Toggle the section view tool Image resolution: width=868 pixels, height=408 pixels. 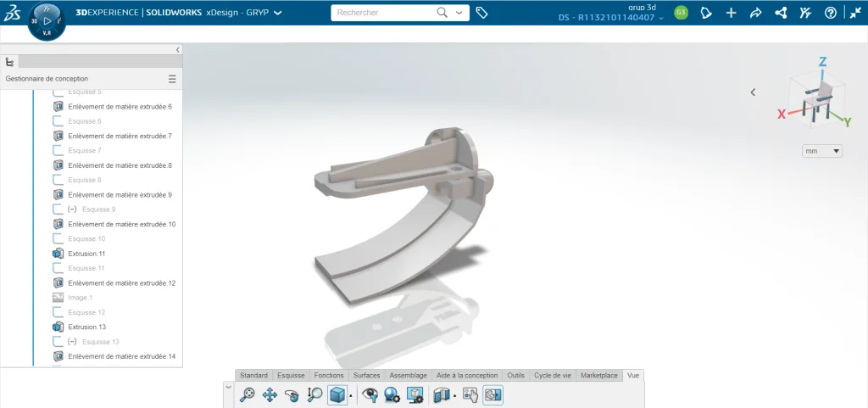pos(440,394)
